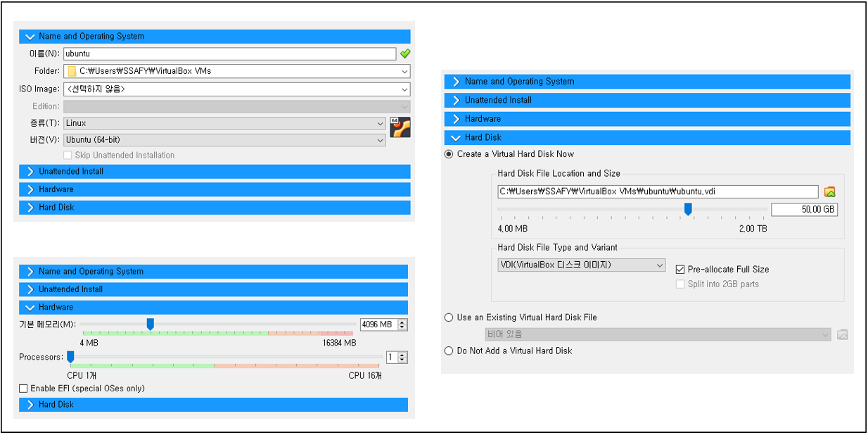
Task: Expand Hardware section in the right panel
Action: pyautogui.click(x=647, y=119)
